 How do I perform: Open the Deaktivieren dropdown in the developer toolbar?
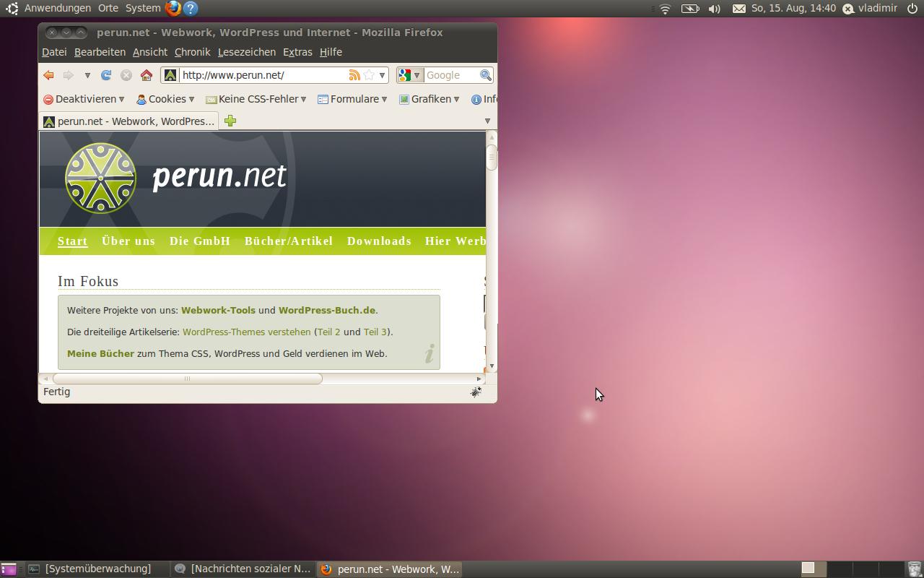click(84, 99)
